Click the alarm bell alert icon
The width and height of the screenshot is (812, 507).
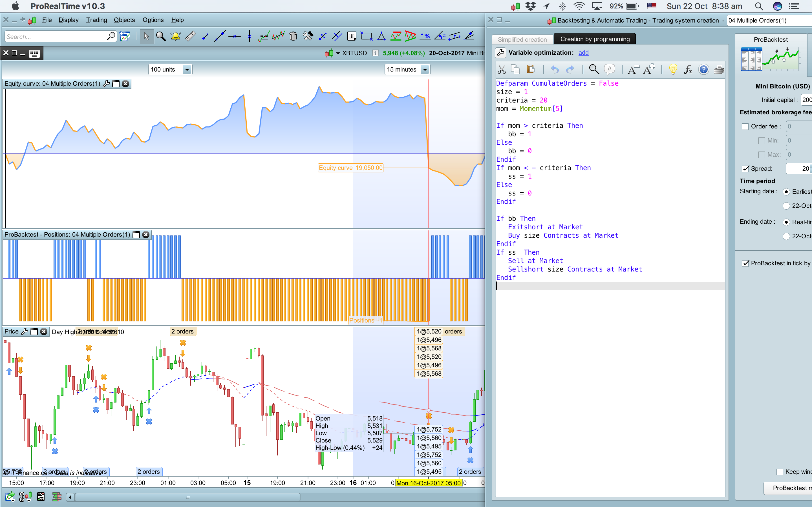coord(175,36)
